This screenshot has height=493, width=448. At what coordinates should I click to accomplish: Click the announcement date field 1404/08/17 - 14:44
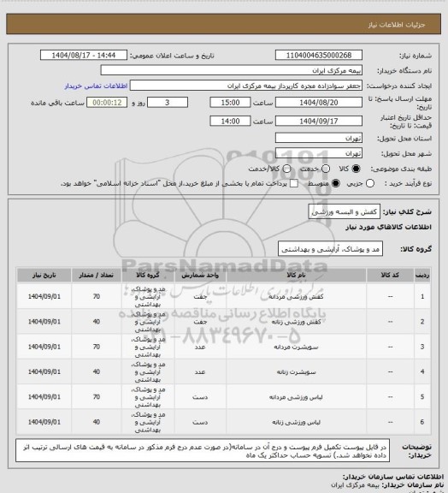coord(84,55)
